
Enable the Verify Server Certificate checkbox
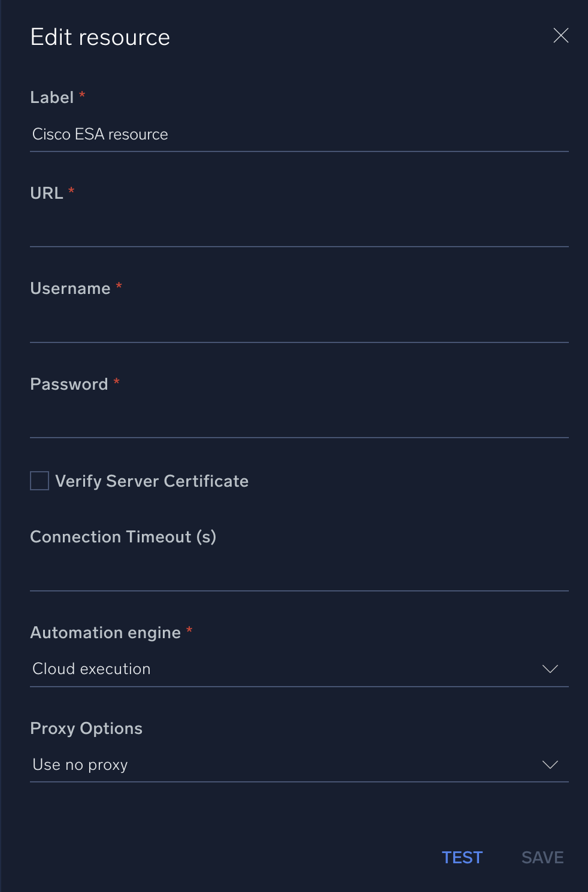38,481
